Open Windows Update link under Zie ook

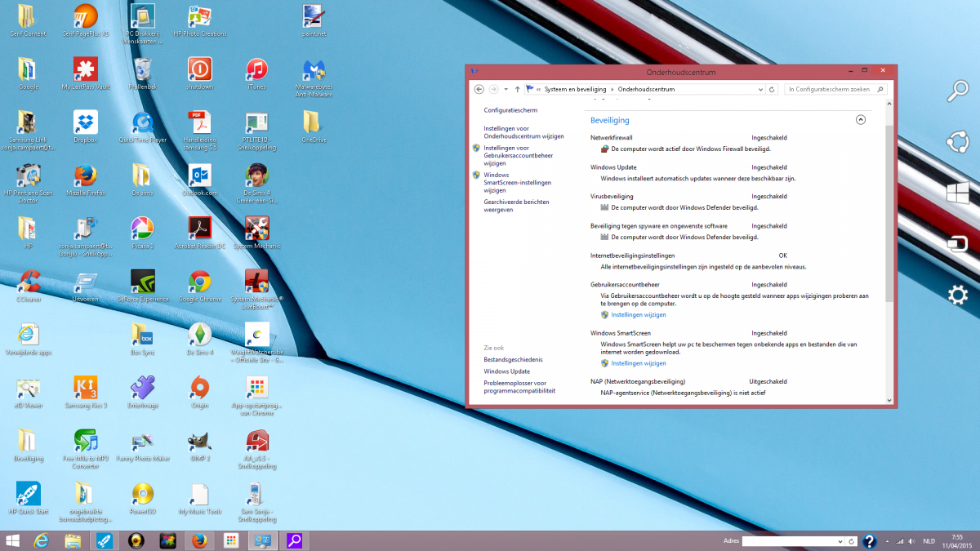(x=506, y=371)
